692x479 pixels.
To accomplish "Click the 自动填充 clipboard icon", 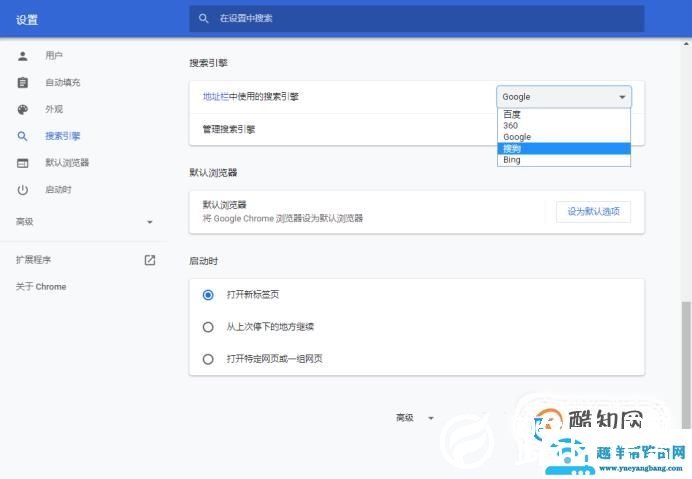I will click(x=23, y=83).
